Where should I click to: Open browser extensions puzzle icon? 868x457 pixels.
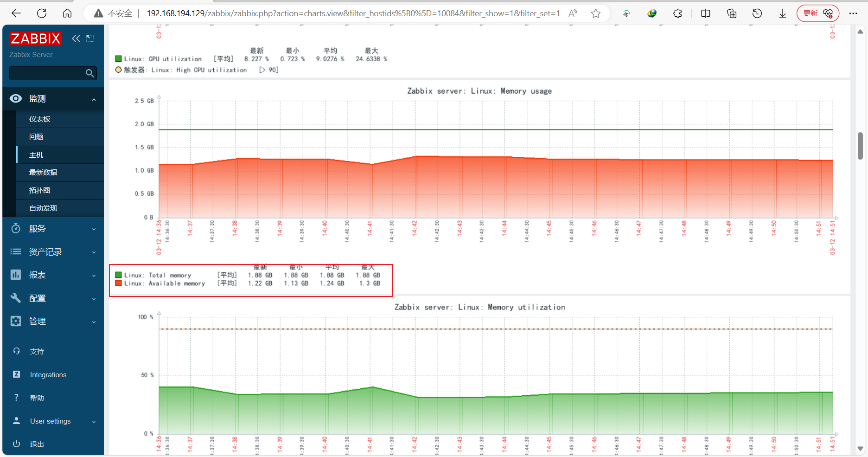coord(677,13)
